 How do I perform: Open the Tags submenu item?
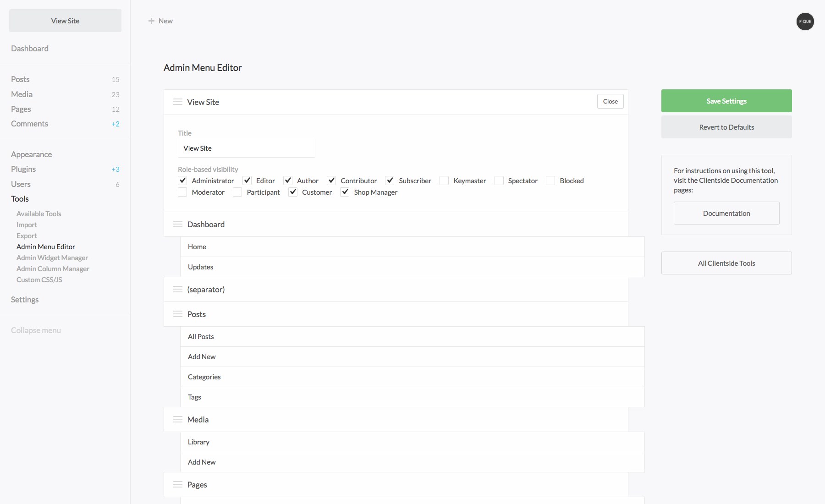pos(412,397)
